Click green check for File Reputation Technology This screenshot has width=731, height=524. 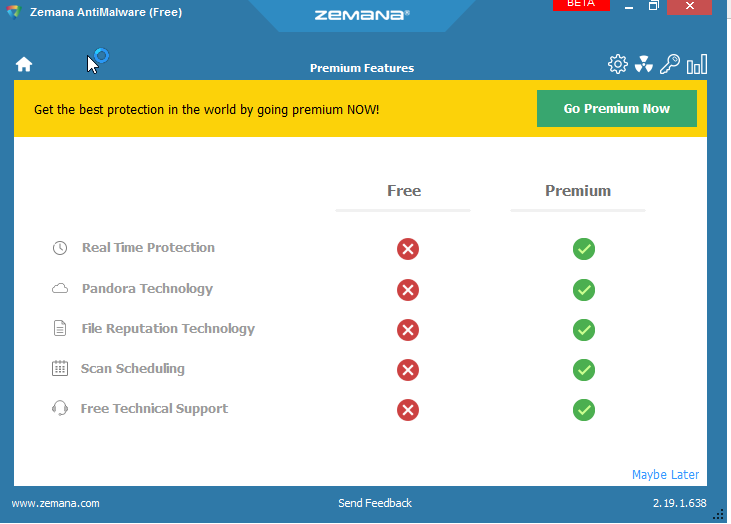pos(584,330)
